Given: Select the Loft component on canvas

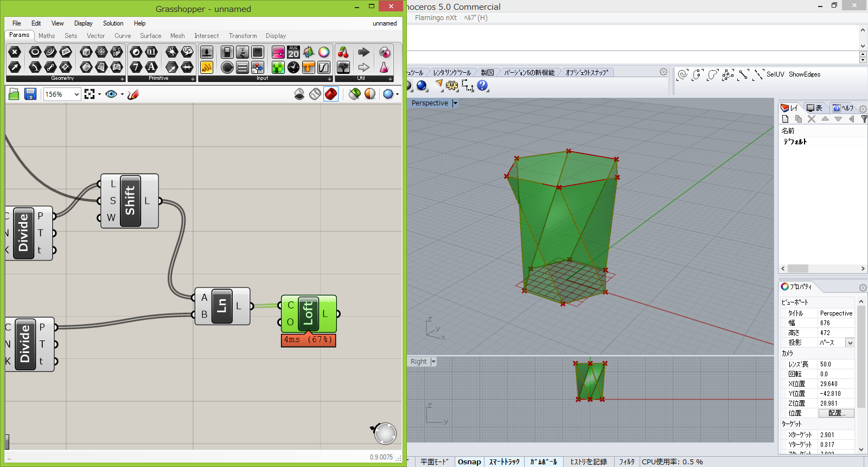Looking at the screenshot, I should coord(308,314).
